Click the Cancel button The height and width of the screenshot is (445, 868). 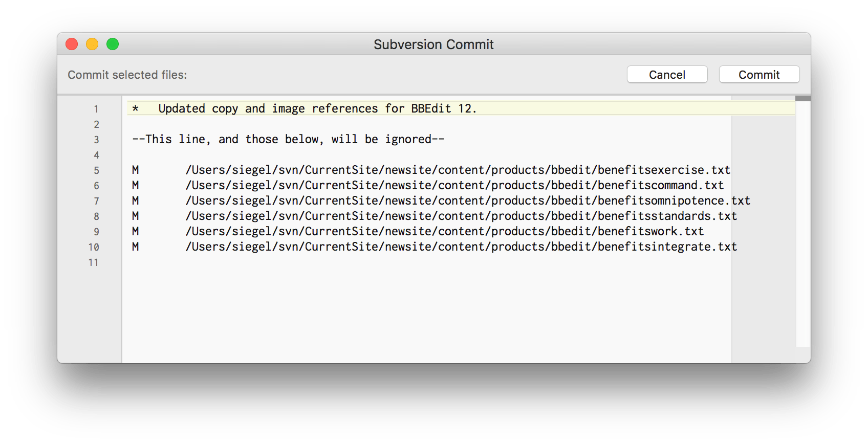click(x=667, y=75)
